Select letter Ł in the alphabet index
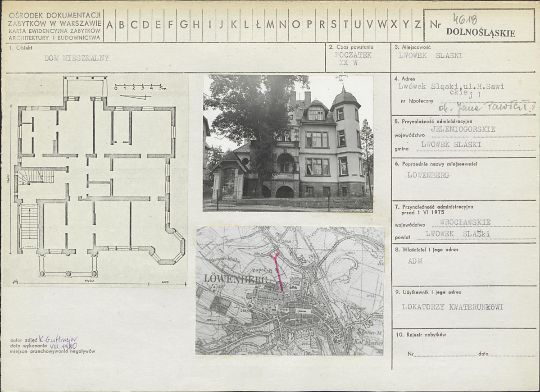The width and height of the screenshot is (540, 392). (258, 25)
